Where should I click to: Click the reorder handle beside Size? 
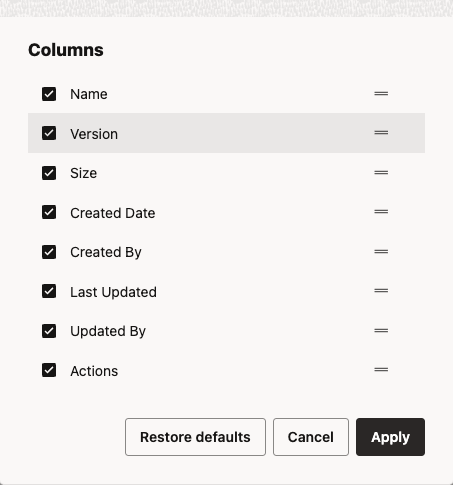pyautogui.click(x=381, y=173)
